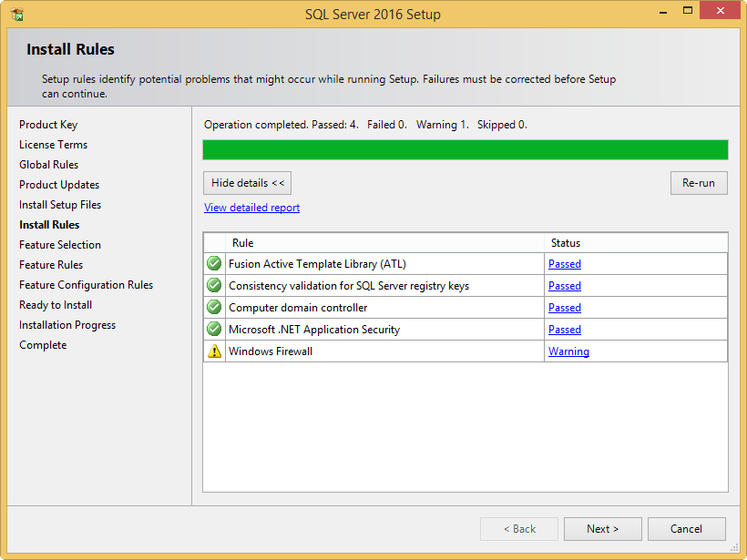Open the View detailed report link
This screenshot has height=560, width=747.
pyautogui.click(x=252, y=208)
